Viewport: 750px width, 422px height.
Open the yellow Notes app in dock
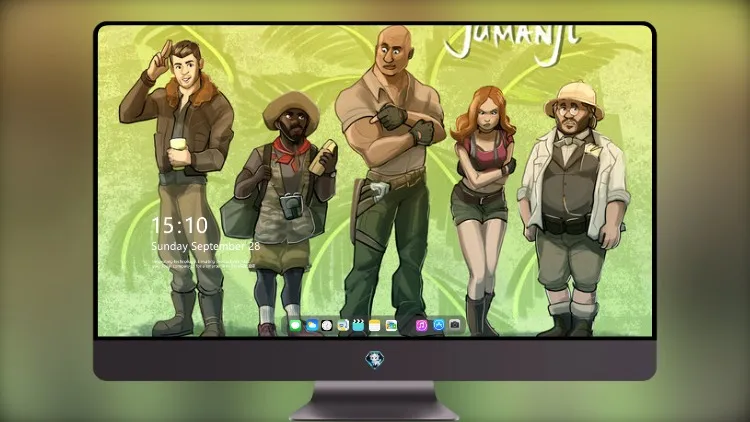(375, 326)
